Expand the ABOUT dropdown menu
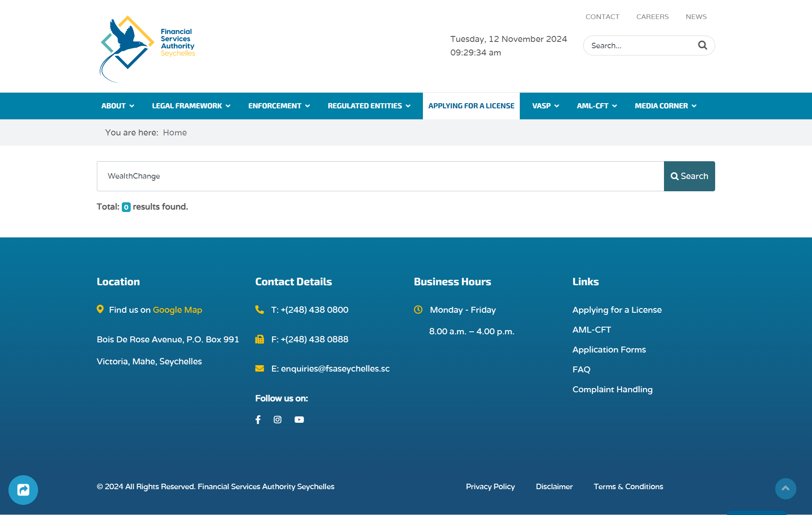The height and width of the screenshot is (515, 812). point(118,106)
